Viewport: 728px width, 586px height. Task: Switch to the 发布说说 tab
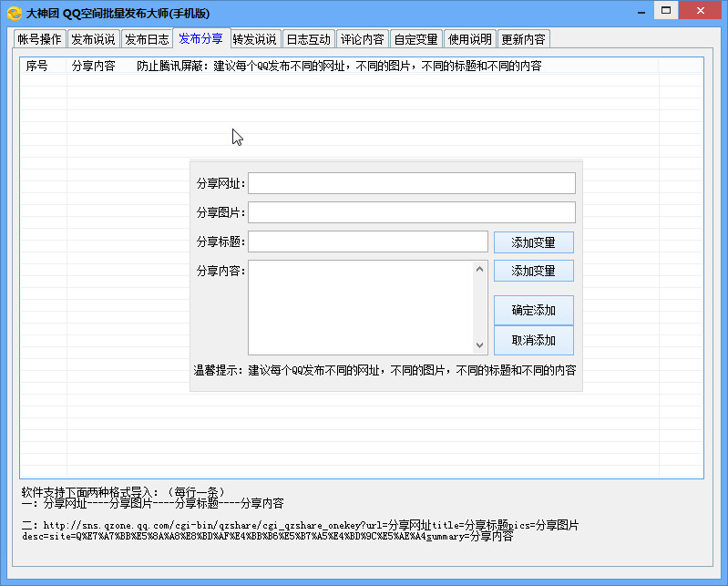click(x=93, y=39)
